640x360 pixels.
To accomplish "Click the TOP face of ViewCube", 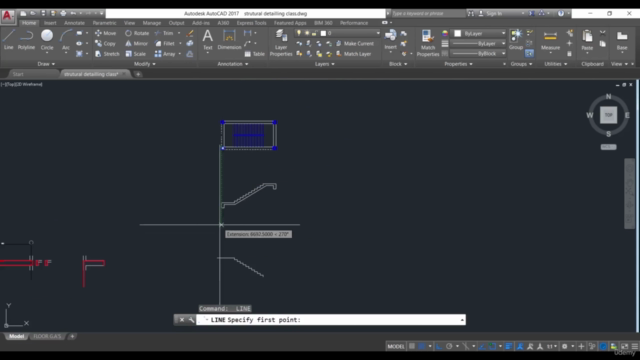I will click(608, 115).
